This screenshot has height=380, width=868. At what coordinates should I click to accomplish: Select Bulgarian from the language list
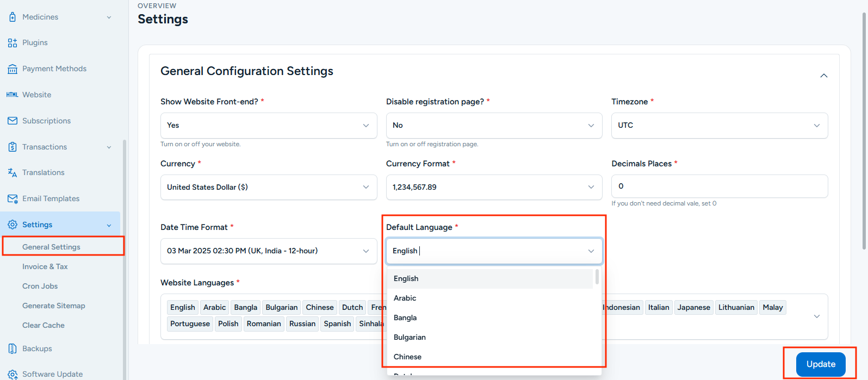tap(410, 337)
